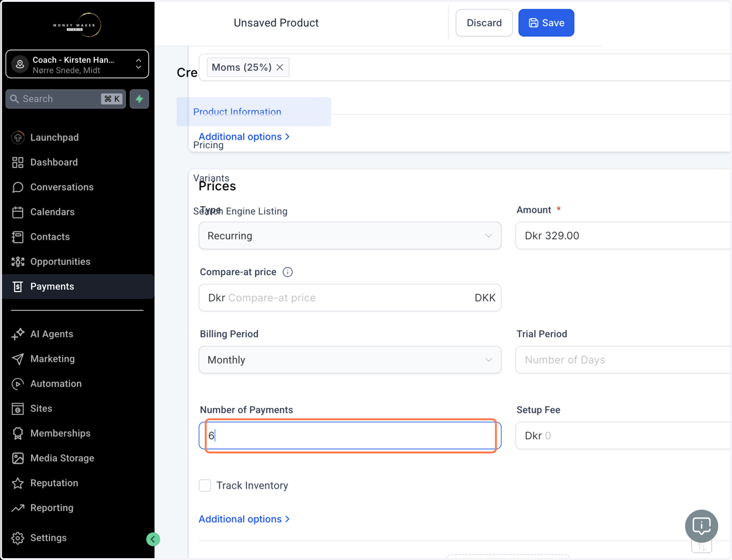Open Reputation star icon
The width and height of the screenshot is (732, 560).
(18, 483)
